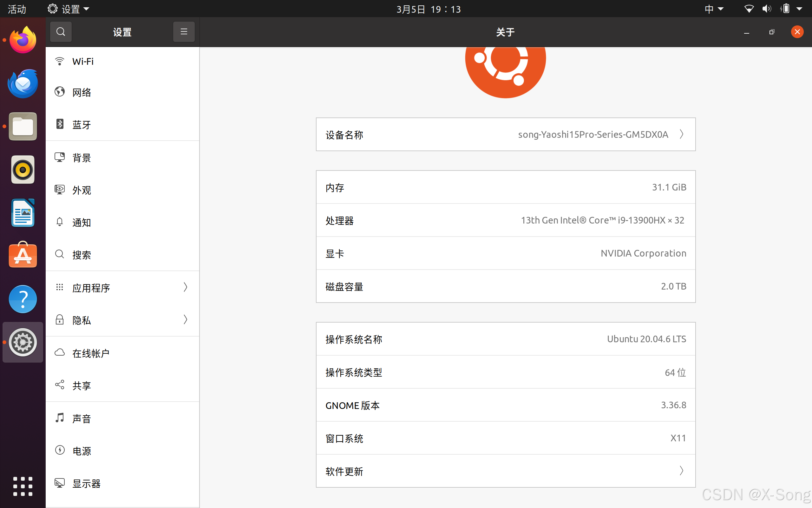Open the network status icon in top bar

coord(749,9)
